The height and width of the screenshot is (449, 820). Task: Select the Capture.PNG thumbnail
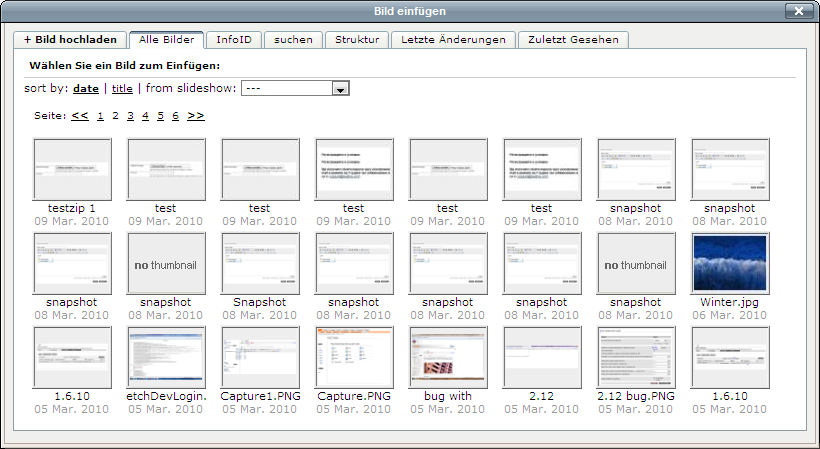353,357
